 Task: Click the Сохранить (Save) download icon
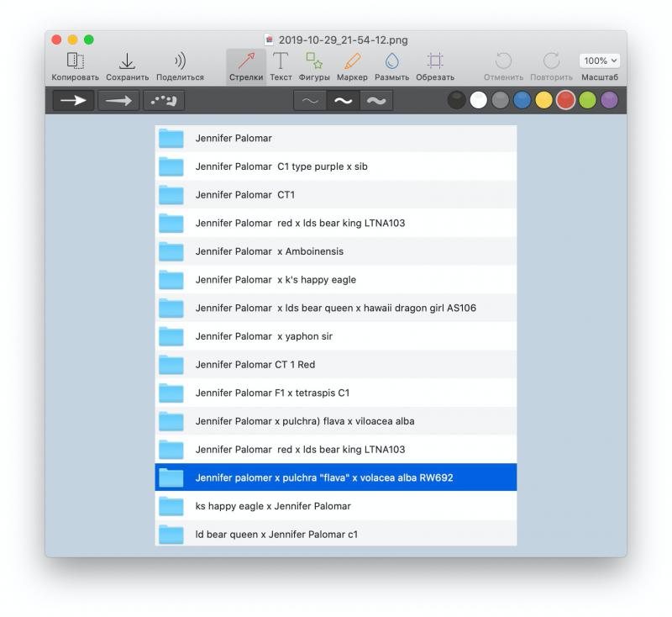tap(127, 61)
